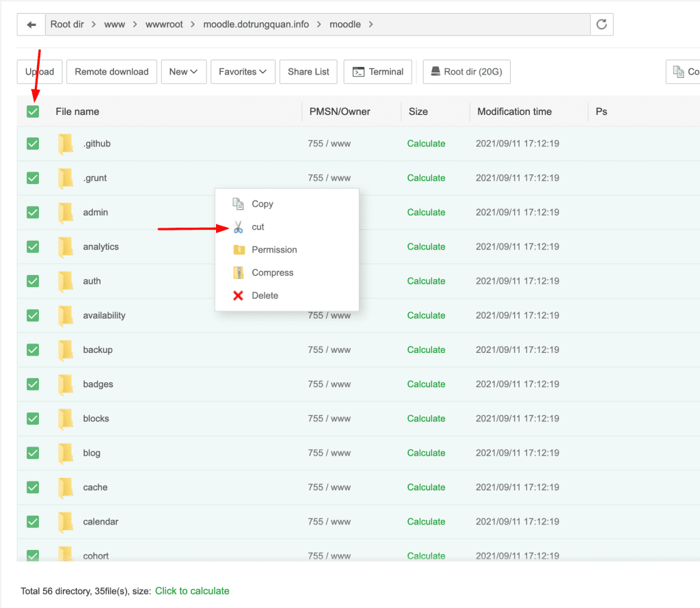Click the Permission folder icon in menu

pyautogui.click(x=238, y=250)
